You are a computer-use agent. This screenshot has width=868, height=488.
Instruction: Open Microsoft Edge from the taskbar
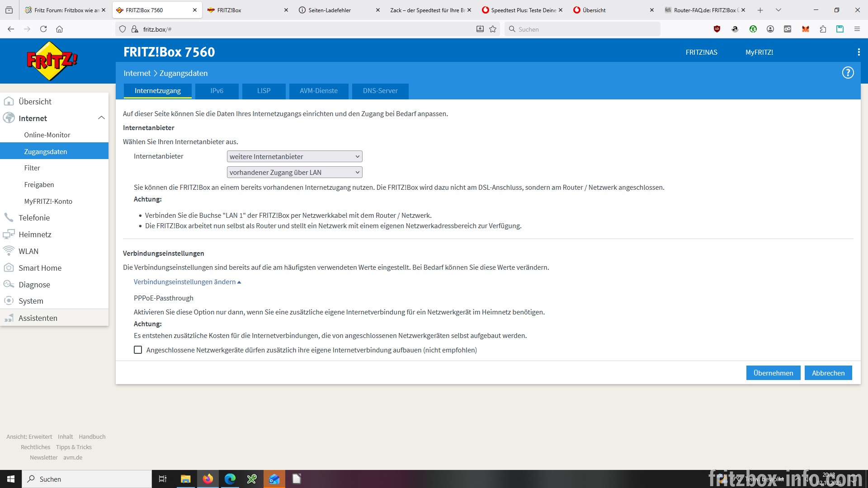coord(230,479)
